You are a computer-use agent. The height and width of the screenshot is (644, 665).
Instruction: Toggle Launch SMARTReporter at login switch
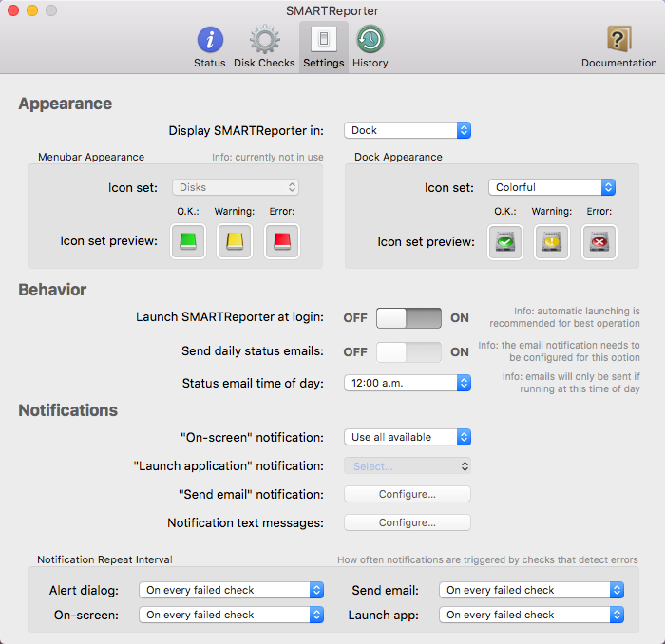click(408, 318)
